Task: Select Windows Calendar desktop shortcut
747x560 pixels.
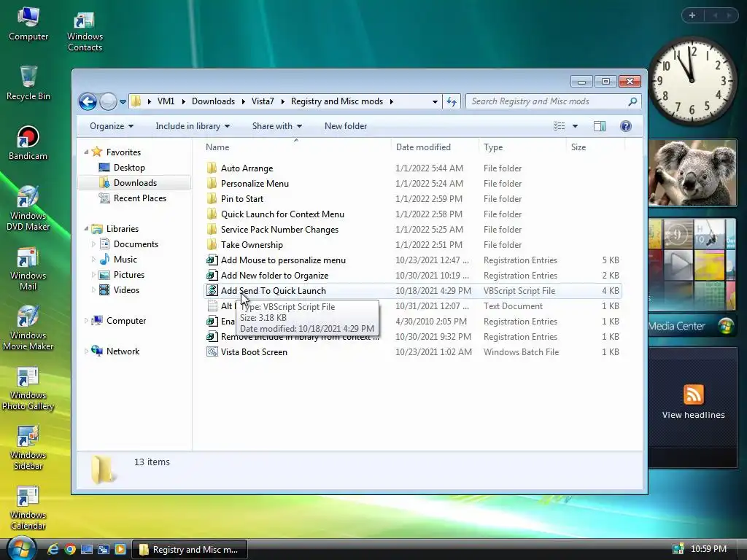Action: pos(28,508)
